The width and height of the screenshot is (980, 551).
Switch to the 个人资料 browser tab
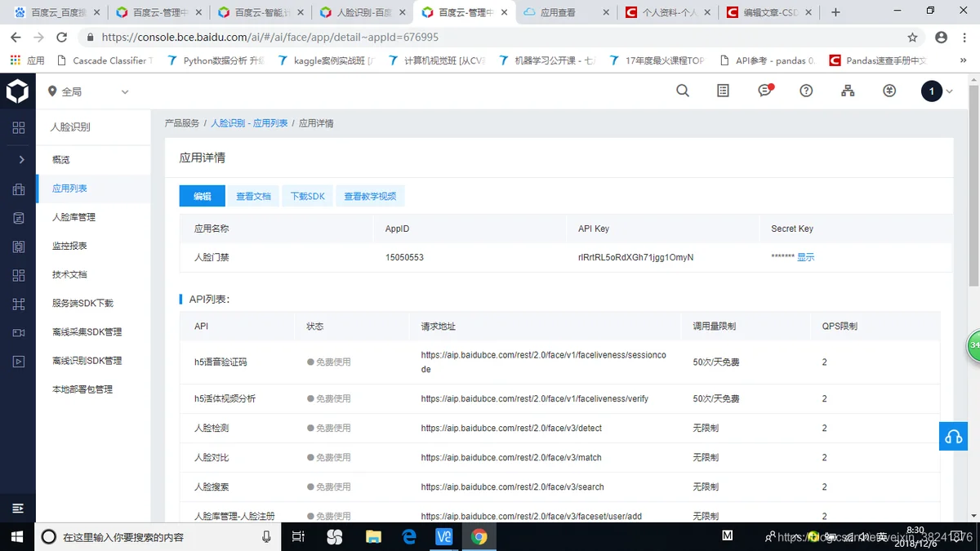667,12
